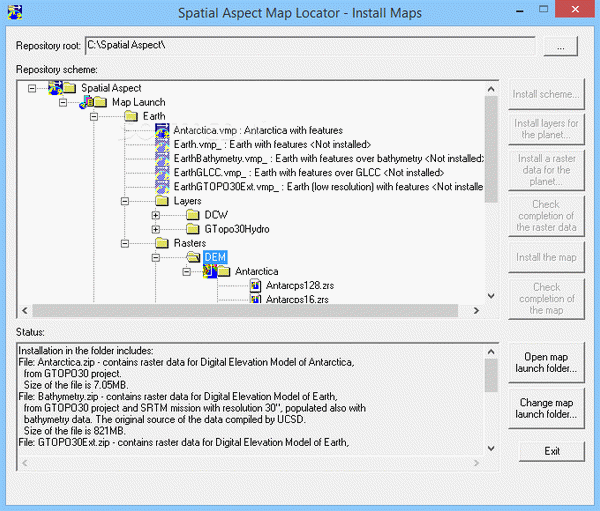Screen dimensions: 600x511
Task: Select the 'Spatial Aspect' tree label
Action: [x=111, y=88]
